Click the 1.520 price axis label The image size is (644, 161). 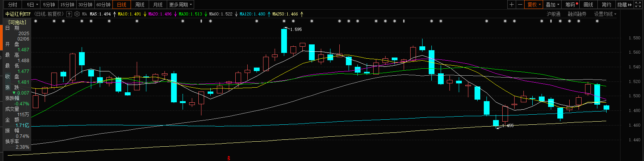pos(634,81)
